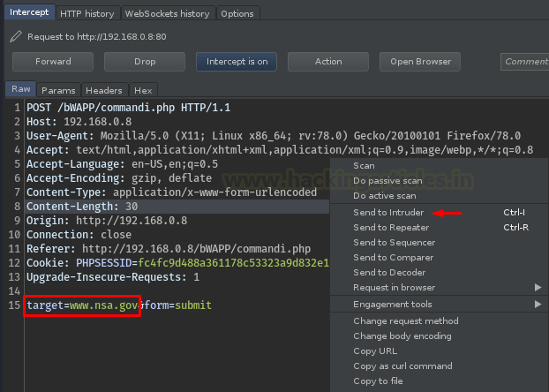Open the Action dropdown button
549x392 pixels.
click(x=328, y=62)
